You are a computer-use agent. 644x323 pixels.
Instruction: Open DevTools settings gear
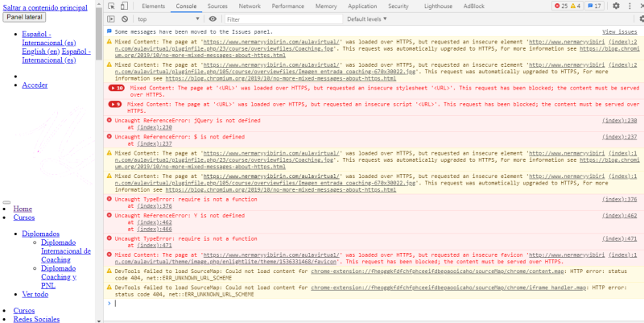[x=616, y=6]
